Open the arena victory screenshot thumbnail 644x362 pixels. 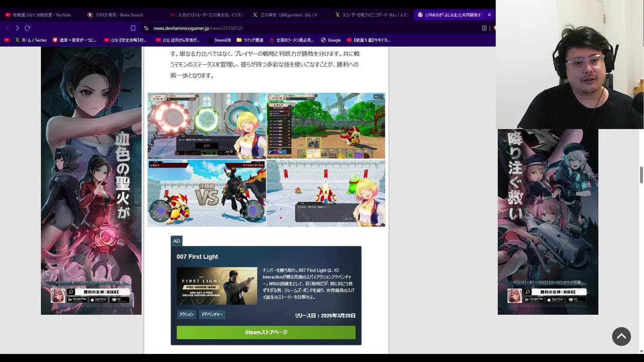click(x=326, y=194)
